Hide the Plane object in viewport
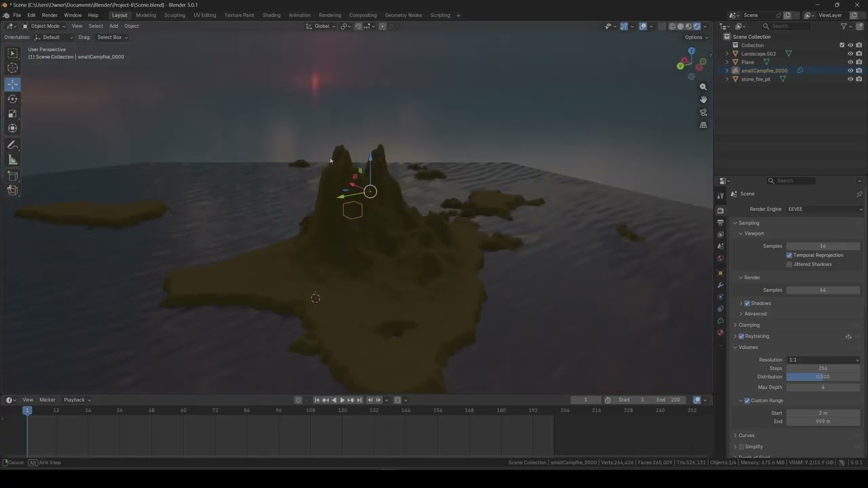868x488 pixels. pos(850,62)
